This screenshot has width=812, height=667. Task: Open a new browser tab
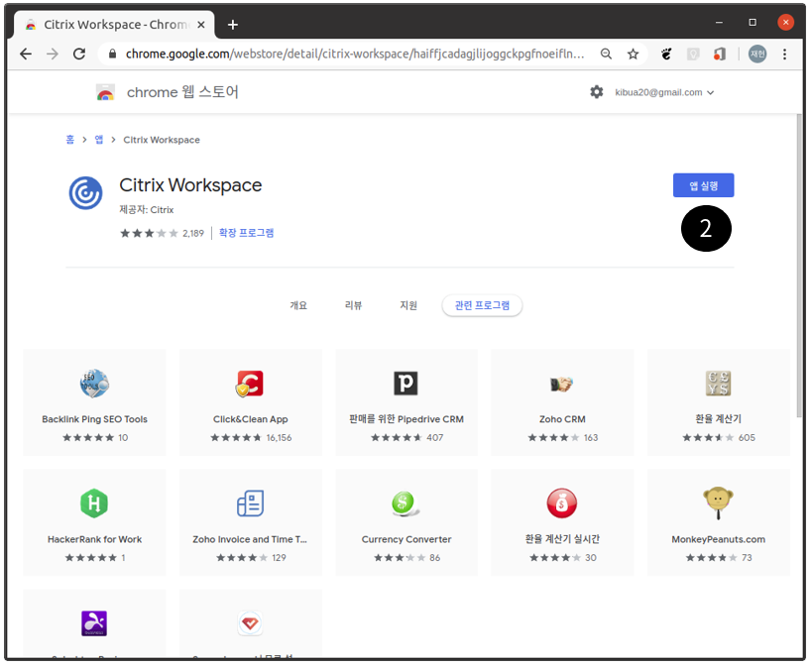pyautogui.click(x=233, y=25)
